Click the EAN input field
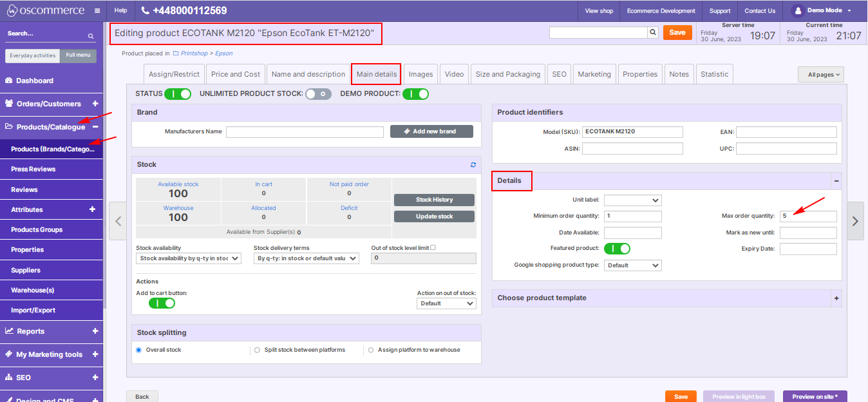Screen dimensions: 868x402 [x=786, y=132]
